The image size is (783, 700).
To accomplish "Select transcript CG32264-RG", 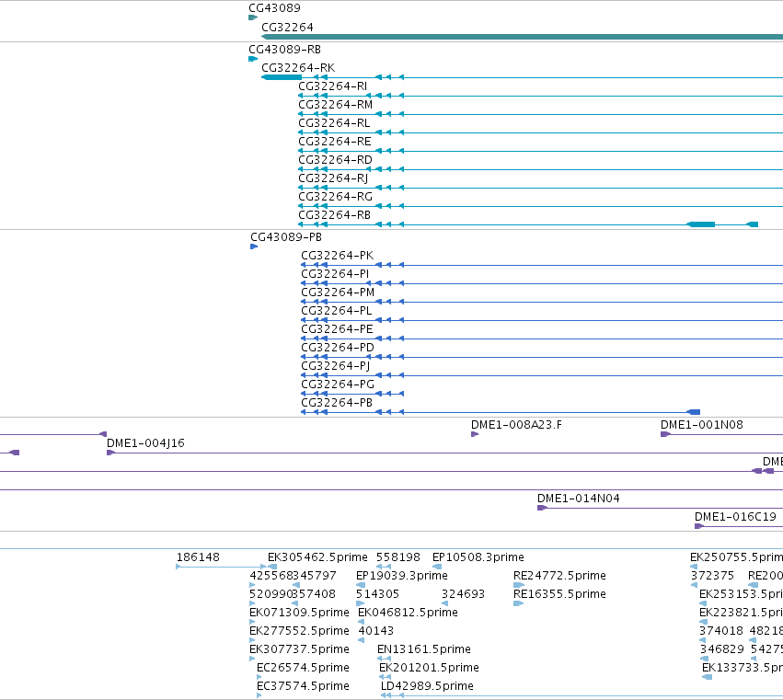I will [335, 197].
